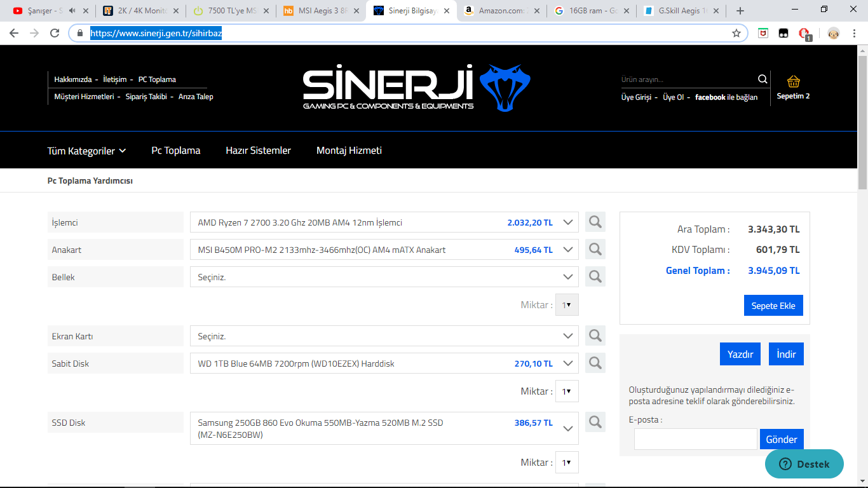Open the Destek support chat
Viewport: 868px width, 488px height.
(x=804, y=464)
